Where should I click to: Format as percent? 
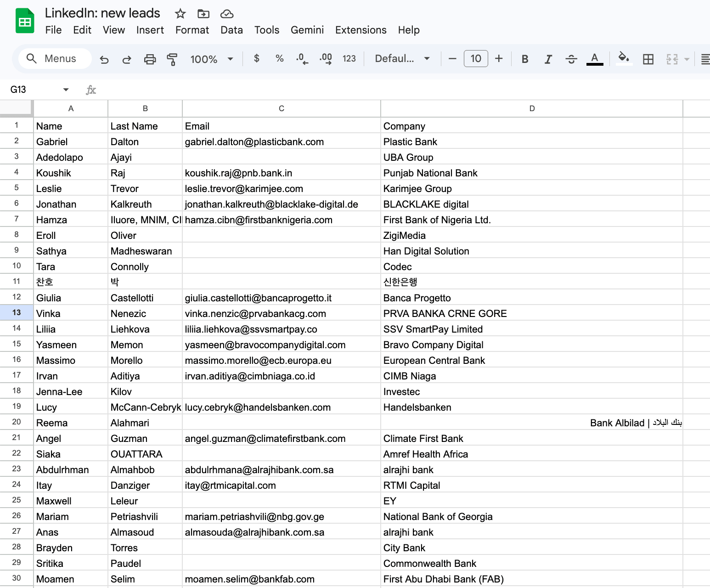[279, 58]
